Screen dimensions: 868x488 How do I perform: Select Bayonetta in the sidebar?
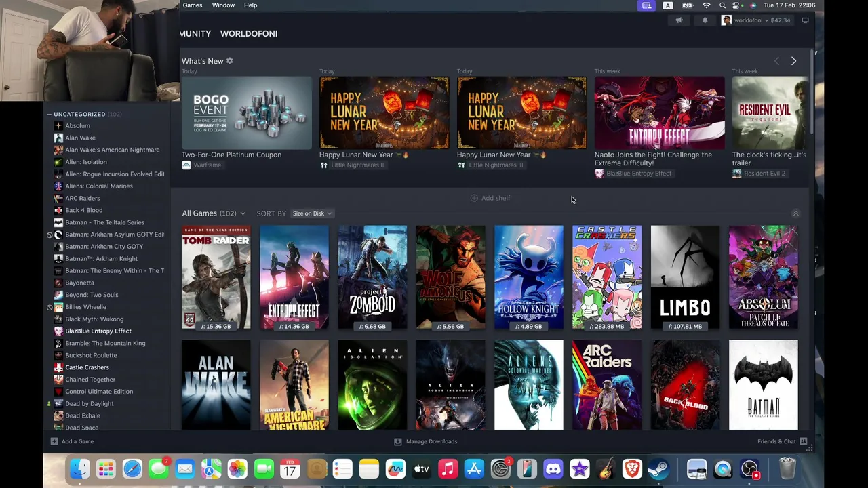79,283
